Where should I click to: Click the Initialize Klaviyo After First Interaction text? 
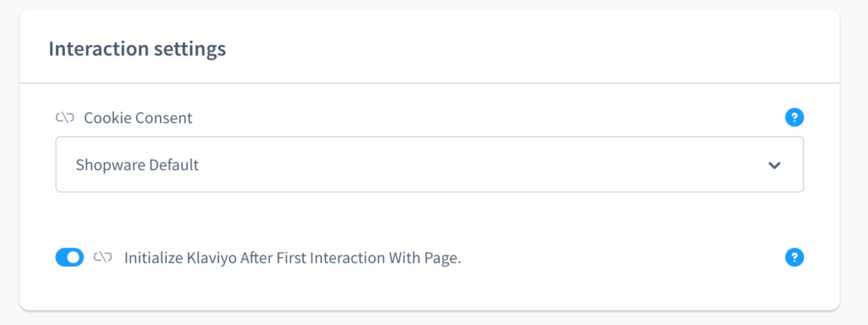coord(293,257)
